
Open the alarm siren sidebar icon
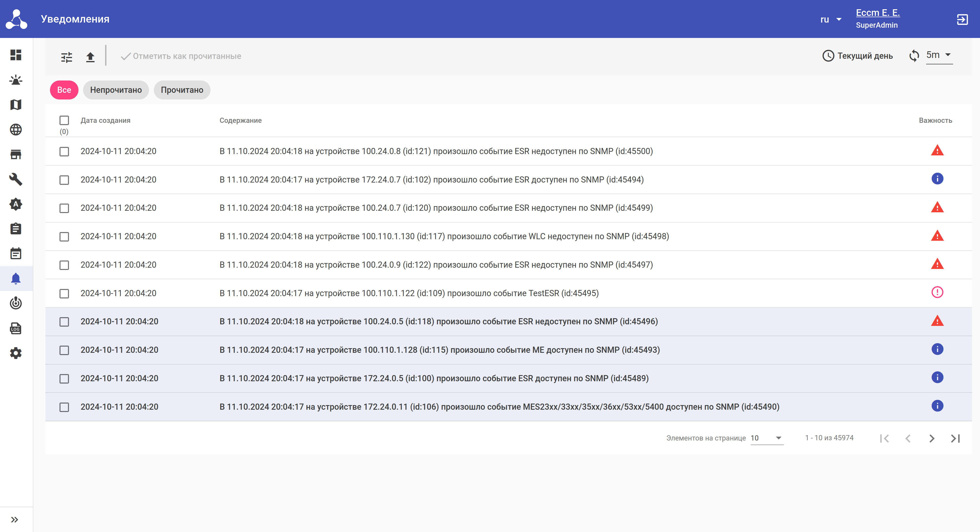[16, 80]
